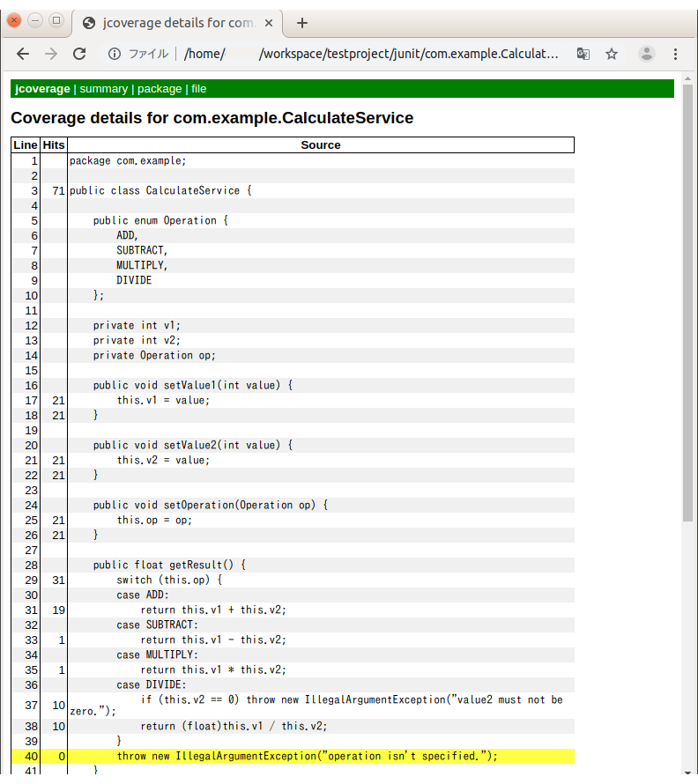Image resolution: width=698 pixels, height=784 pixels.
Task: Click the address bar URL
Action: (x=371, y=54)
